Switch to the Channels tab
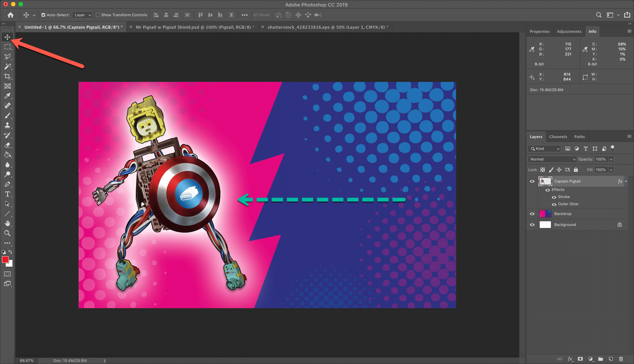 pos(558,137)
